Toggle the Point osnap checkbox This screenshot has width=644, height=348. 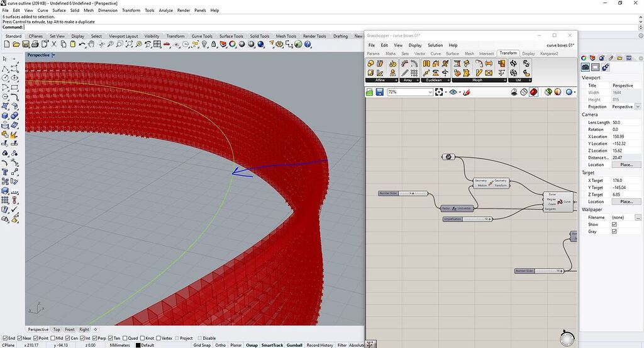click(x=36, y=338)
